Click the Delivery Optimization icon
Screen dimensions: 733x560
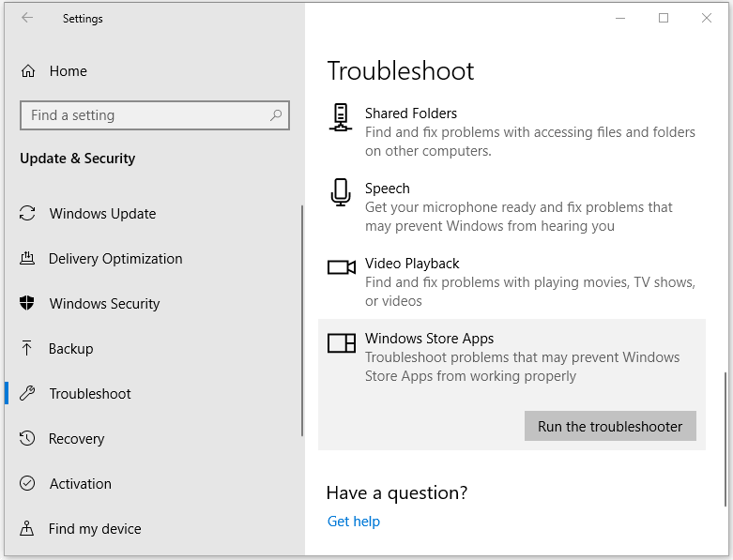coord(27,258)
